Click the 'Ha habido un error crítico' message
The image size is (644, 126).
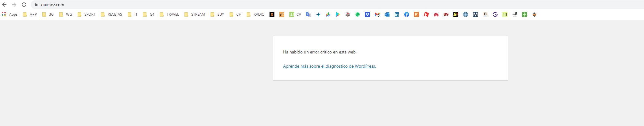[320, 52]
